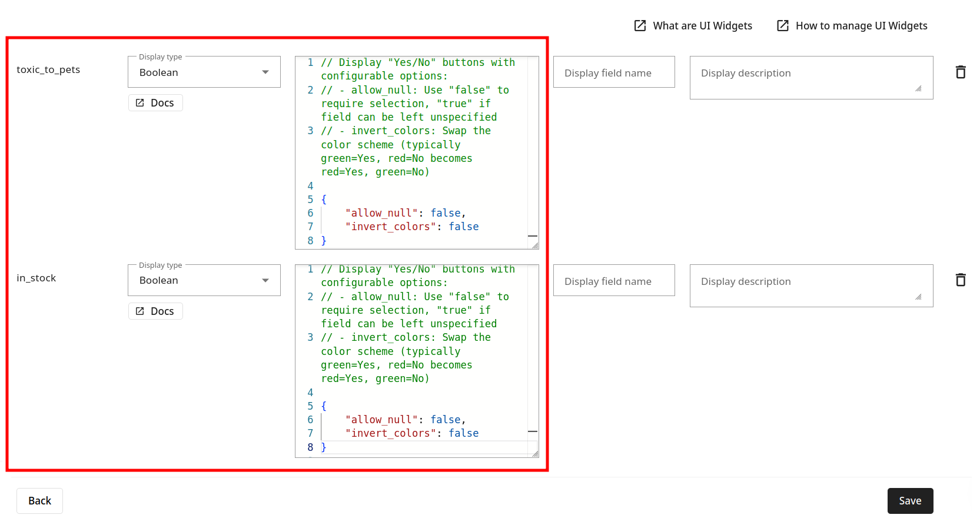Click toxic_to_pets Display description textarea
The height and width of the screenshot is (528, 980).
[x=810, y=77]
